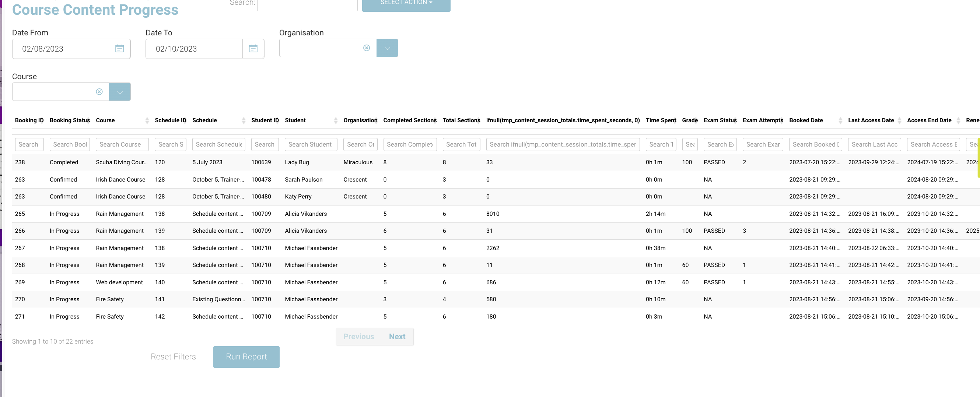This screenshot has width=980, height=397.
Task: Open the Date To calendar picker icon
Action: click(x=253, y=49)
